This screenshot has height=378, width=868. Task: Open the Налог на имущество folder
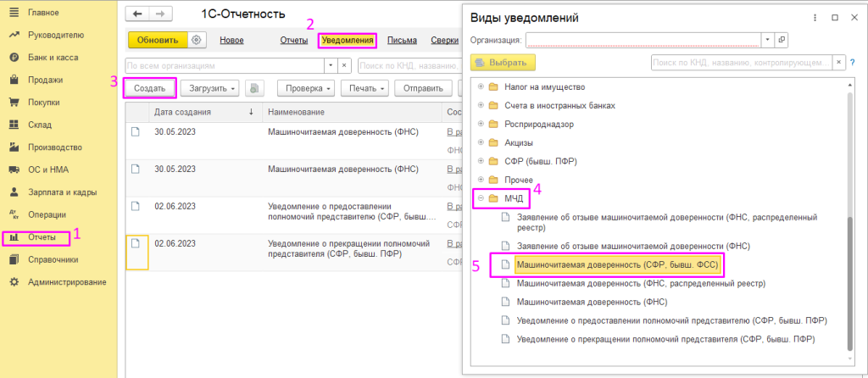tap(544, 87)
